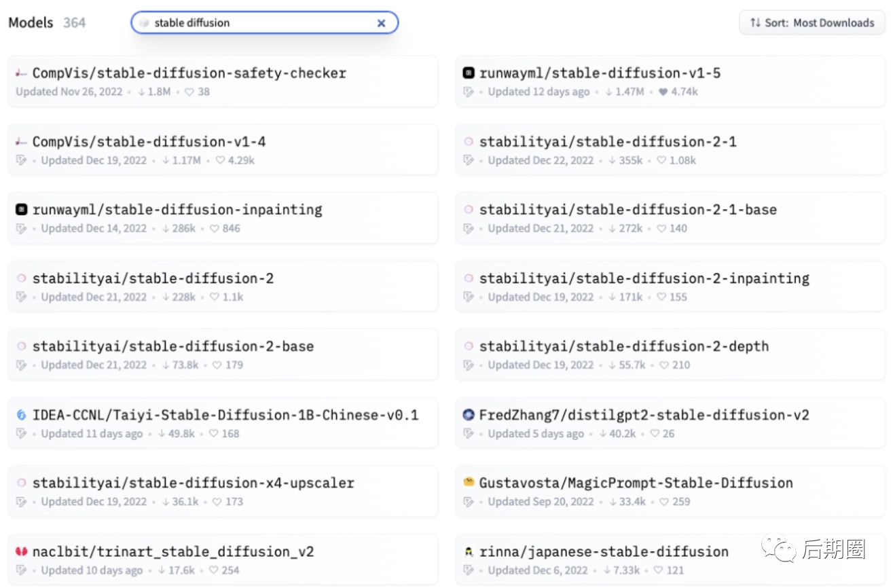The image size is (895, 588).
Task: Click the CompVis avatar on safety-checker
Action: (21, 73)
